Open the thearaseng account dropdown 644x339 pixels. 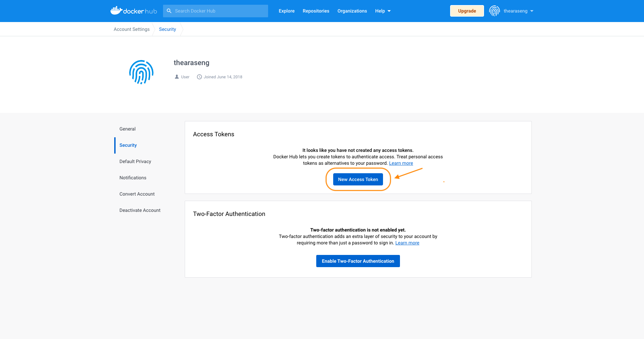pos(518,11)
